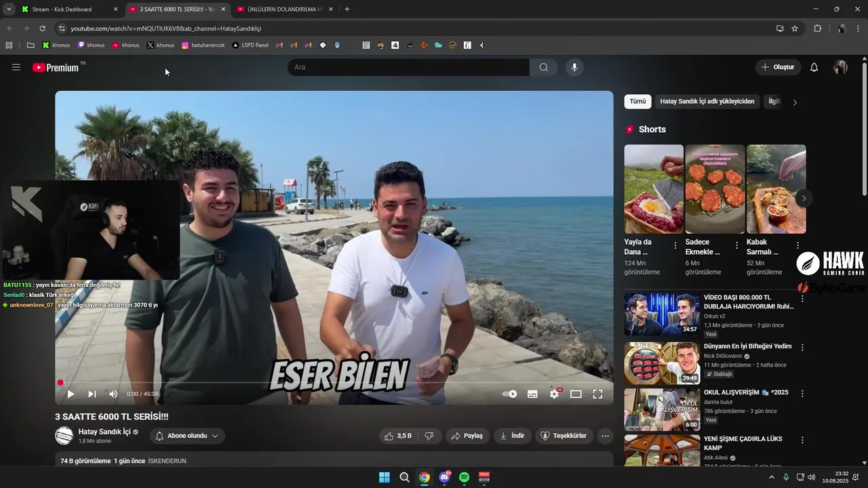
Task: Mute the video player volume
Action: click(x=113, y=394)
